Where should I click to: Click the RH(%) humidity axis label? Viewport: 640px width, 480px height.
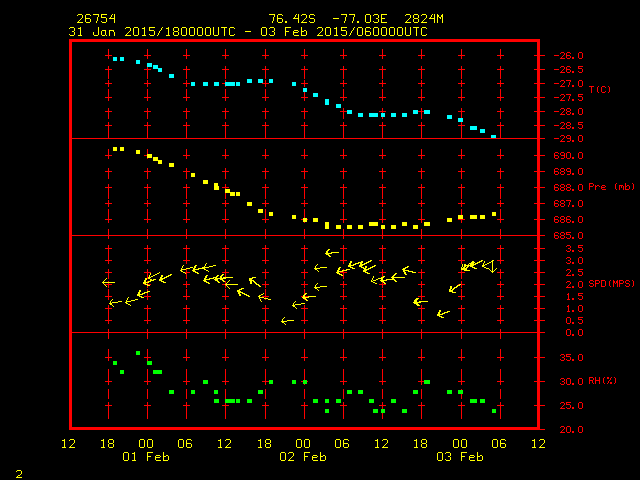(602, 381)
